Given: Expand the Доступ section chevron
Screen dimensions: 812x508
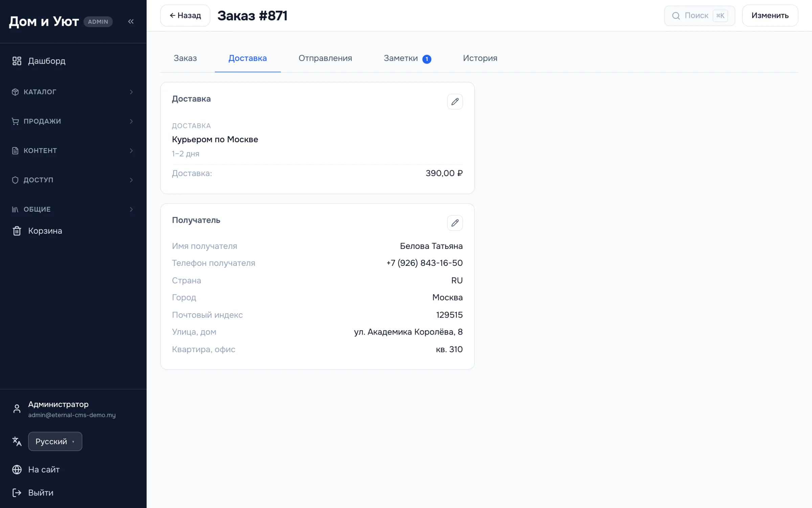Looking at the screenshot, I should [131, 180].
